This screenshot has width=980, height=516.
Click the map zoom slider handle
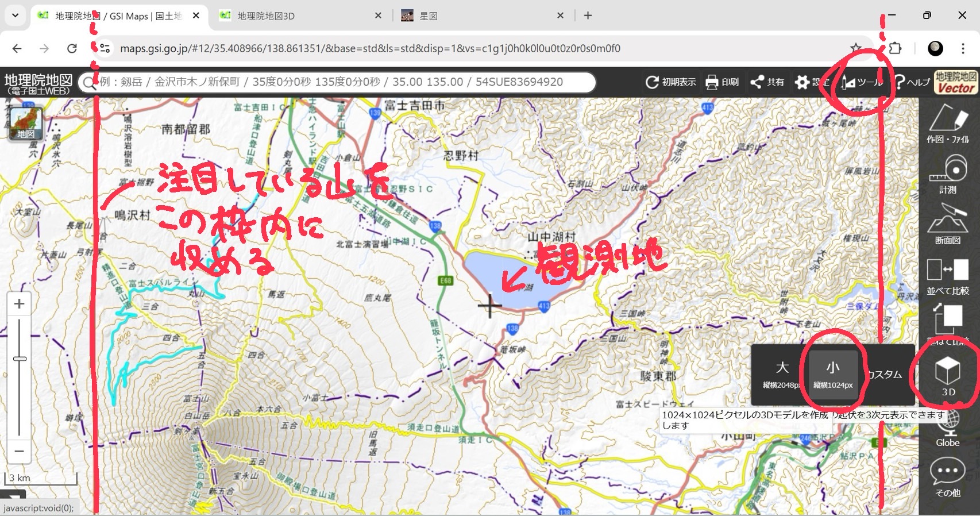(x=20, y=359)
